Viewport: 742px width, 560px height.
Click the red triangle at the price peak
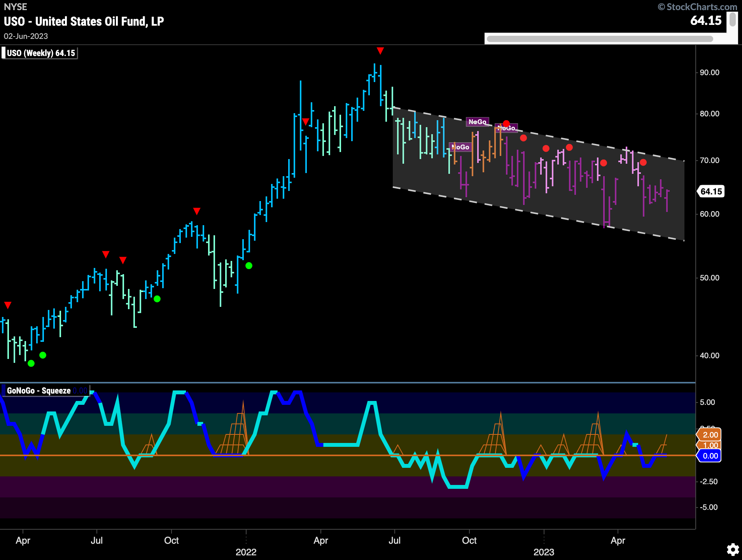pyautogui.click(x=380, y=51)
